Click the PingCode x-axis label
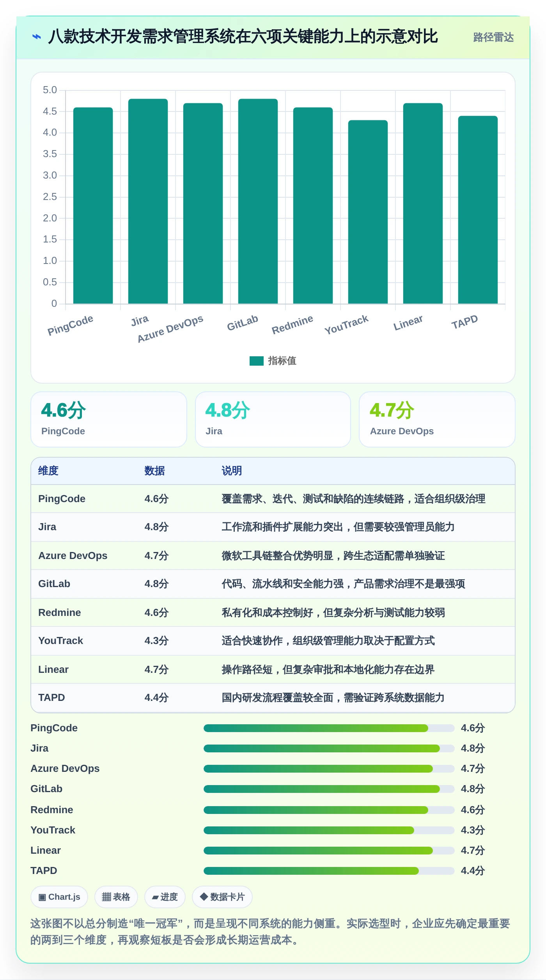The image size is (546, 980). 70,325
